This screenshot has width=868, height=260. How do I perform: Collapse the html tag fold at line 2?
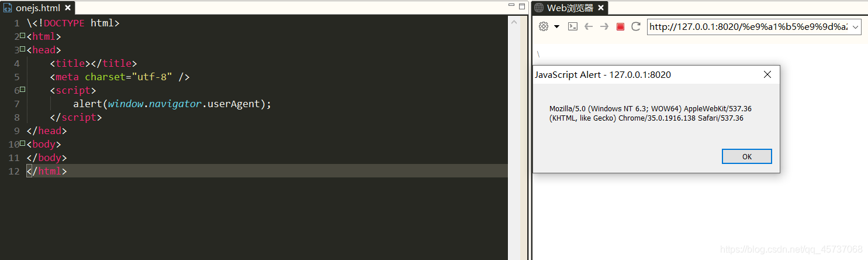[22, 36]
